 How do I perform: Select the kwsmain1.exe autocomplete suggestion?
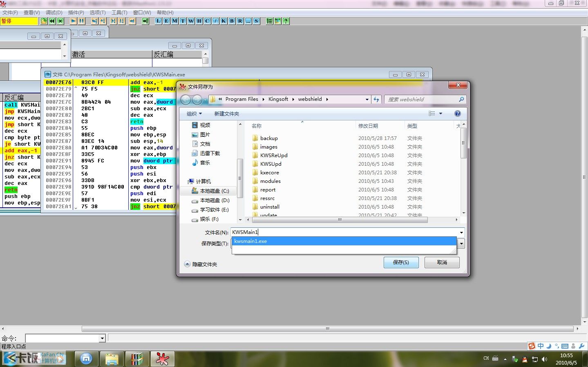tap(344, 241)
